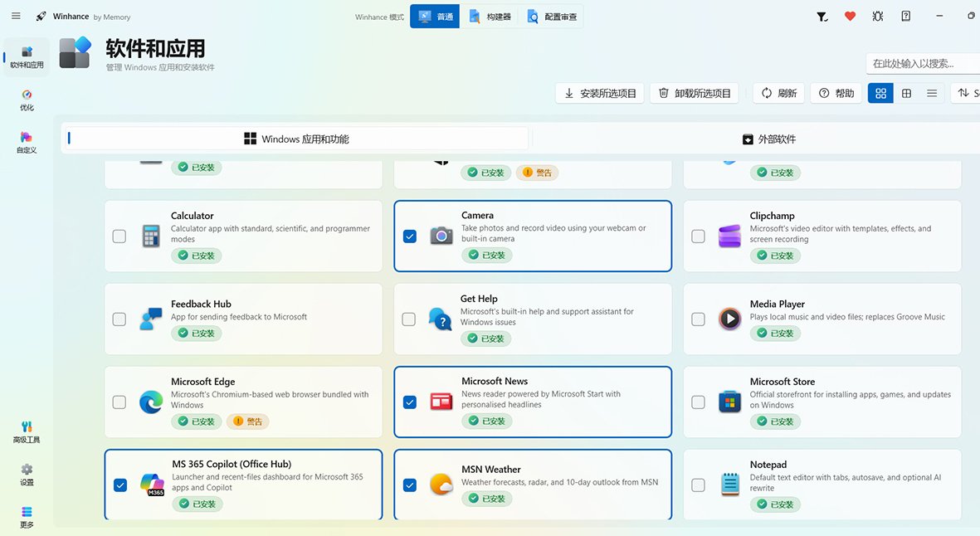Click the 已安装 badge under Camera
This screenshot has height=536, width=980.
[x=487, y=255]
